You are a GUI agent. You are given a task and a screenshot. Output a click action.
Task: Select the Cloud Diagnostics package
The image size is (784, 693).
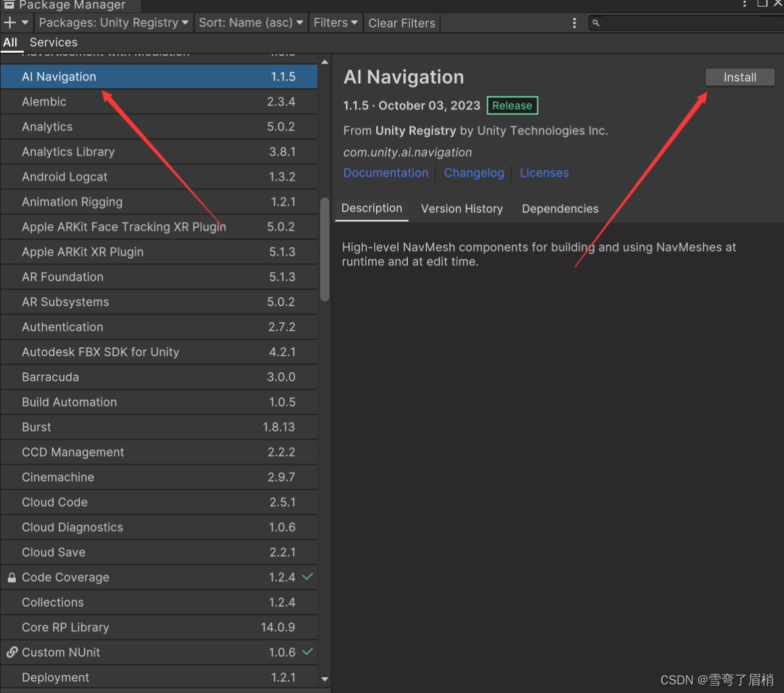pos(159,527)
